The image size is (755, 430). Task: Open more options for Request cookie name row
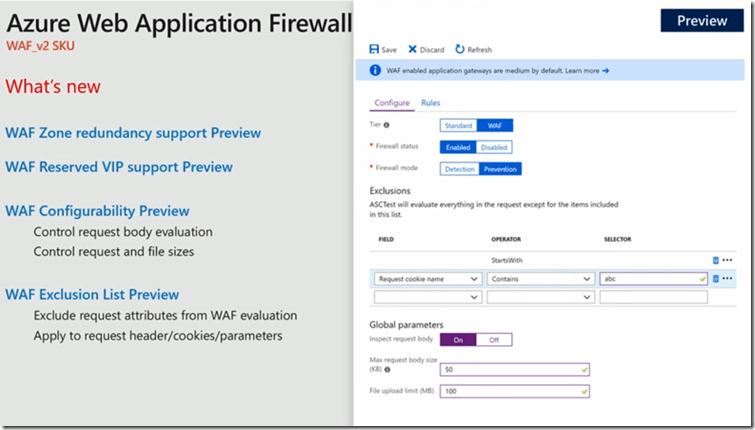(x=727, y=278)
